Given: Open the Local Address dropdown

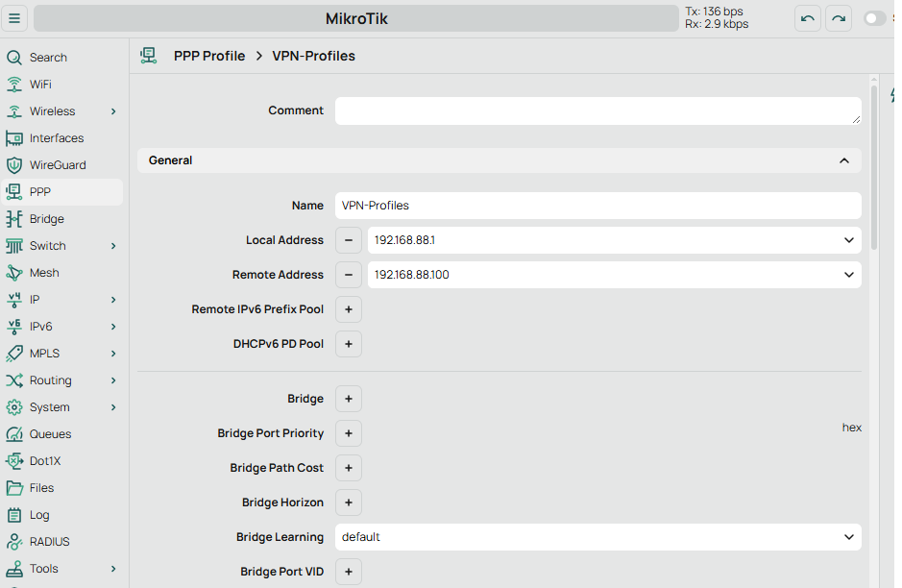Looking at the screenshot, I should click(x=849, y=240).
